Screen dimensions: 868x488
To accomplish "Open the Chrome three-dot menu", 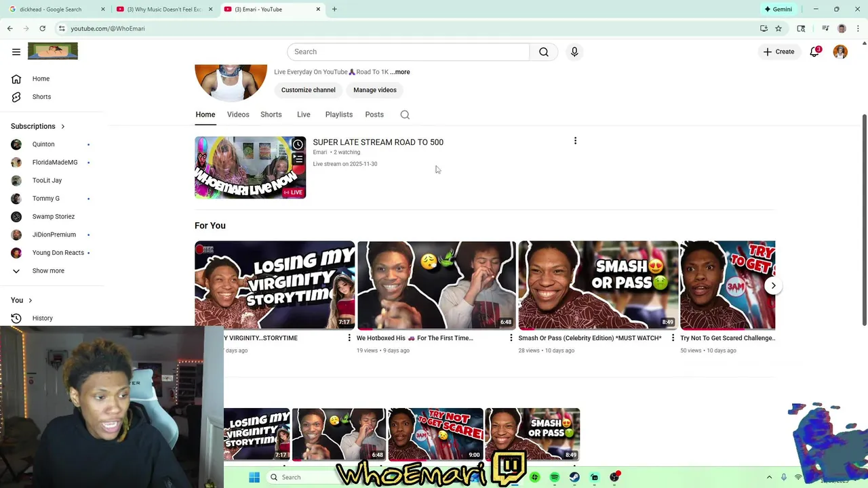I will click(x=858, y=28).
